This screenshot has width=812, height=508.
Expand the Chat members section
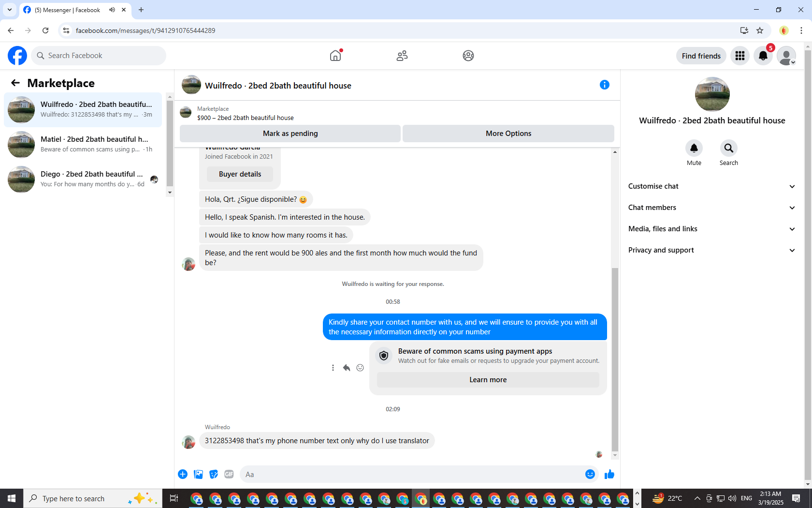click(712, 208)
